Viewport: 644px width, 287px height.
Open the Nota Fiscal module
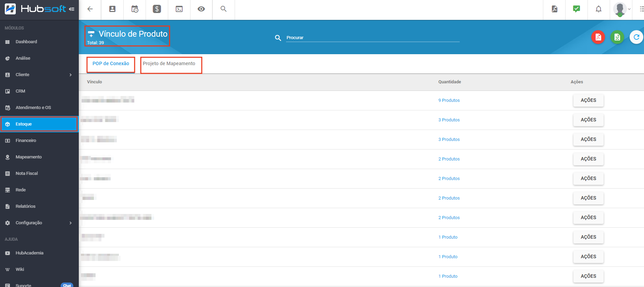click(39, 174)
